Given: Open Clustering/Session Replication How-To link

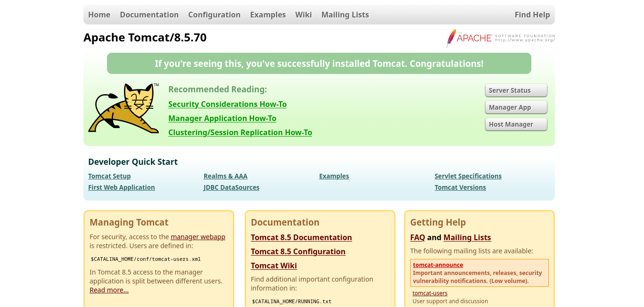Looking at the screenshot, I should (x=240, y=132).
